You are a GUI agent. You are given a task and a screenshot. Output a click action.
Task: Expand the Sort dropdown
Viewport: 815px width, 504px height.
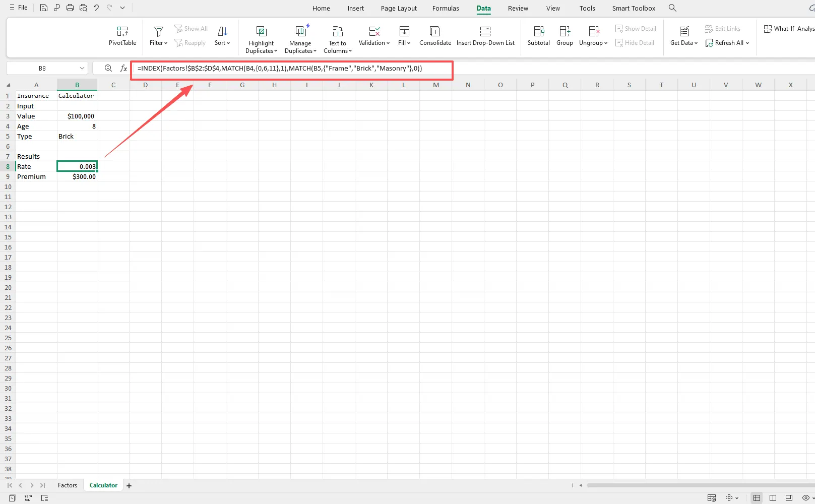tap(222, 43)
